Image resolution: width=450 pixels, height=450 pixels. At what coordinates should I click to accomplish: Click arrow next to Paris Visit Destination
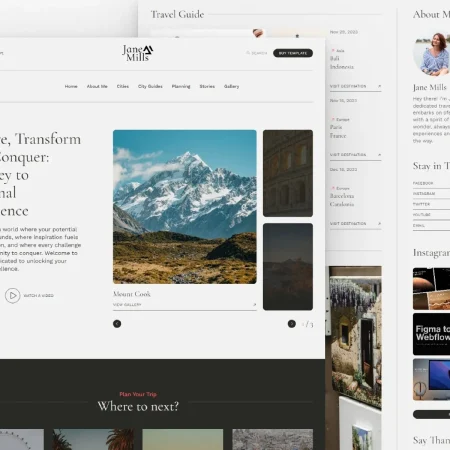click(x=379, y=155)
